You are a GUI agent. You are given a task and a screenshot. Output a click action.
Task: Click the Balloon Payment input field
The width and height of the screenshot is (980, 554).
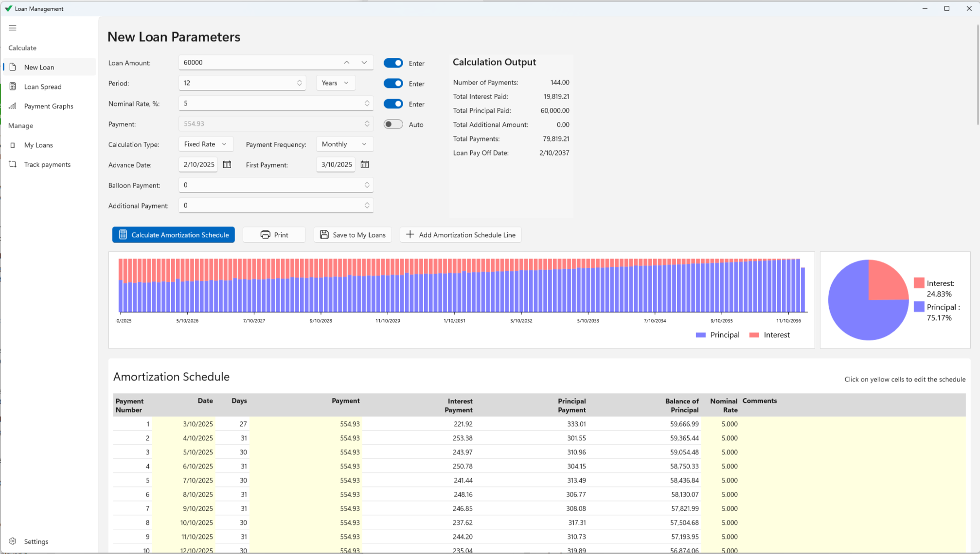pos(272,185)
